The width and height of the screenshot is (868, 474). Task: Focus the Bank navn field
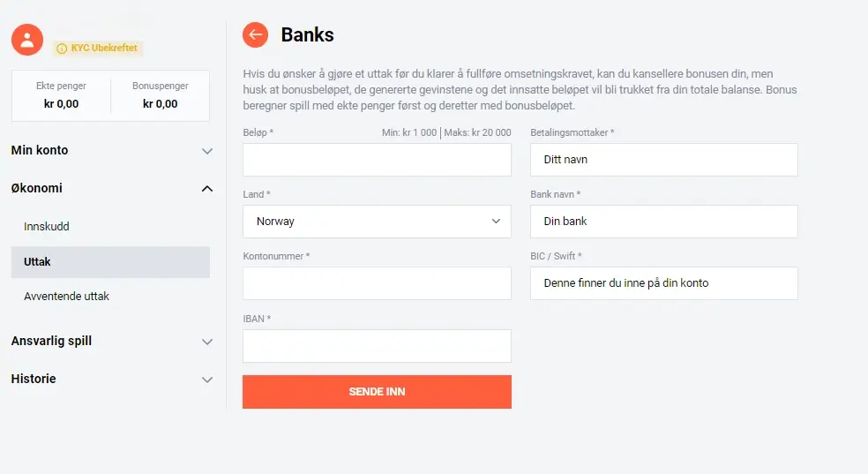point(663,222)
